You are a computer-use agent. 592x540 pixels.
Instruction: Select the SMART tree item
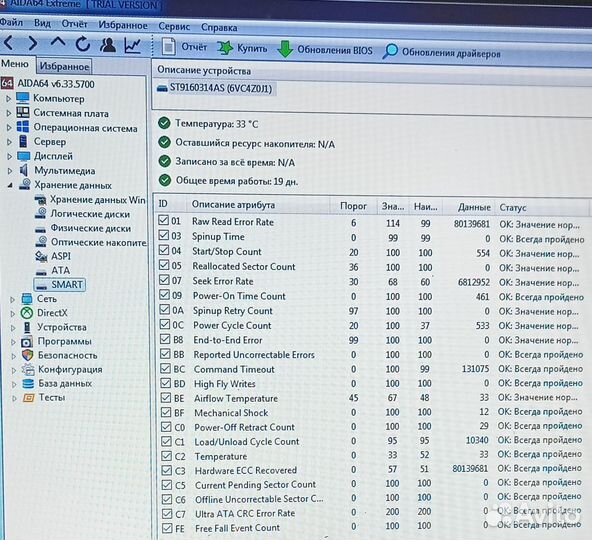60,284
